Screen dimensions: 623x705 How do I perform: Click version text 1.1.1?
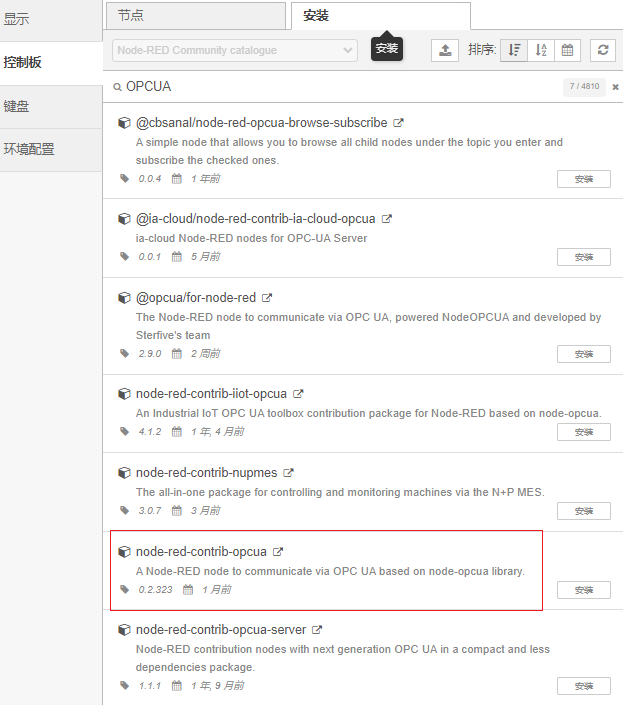150,686
